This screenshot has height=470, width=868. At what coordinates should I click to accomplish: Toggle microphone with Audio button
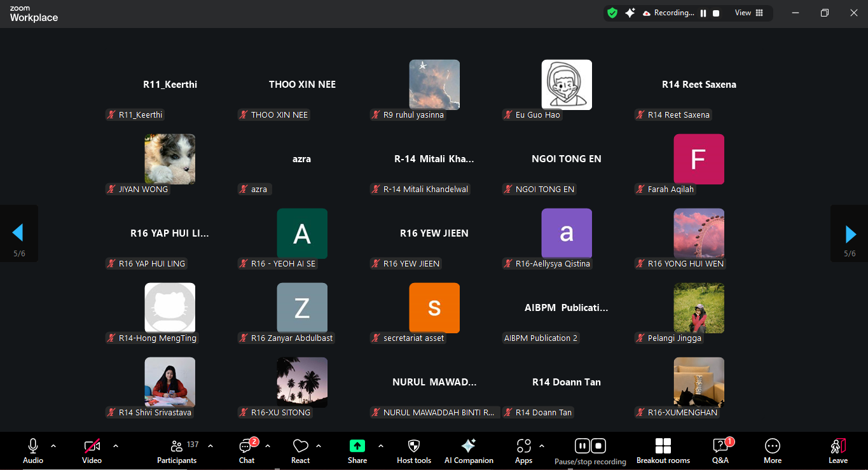pos(33,450)
